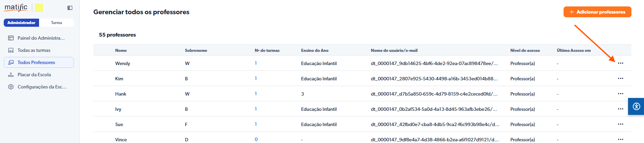Switch to the Turma view
Image resolution: width=644 pixels, height=143 pixels.
pos(56,23)
